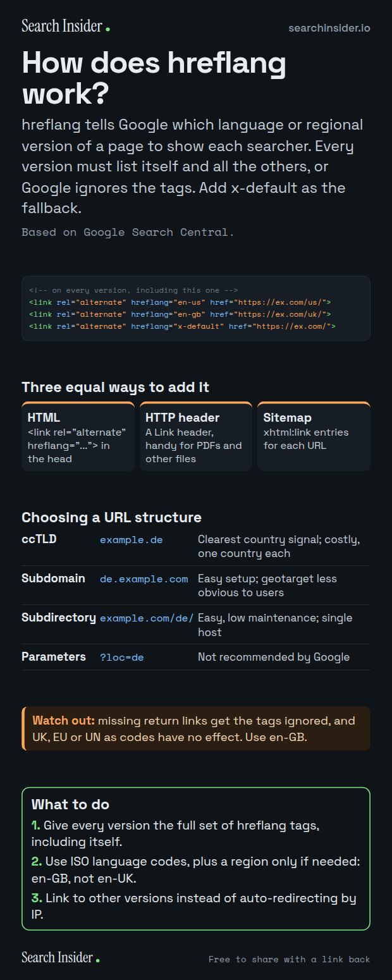The image size is (392, 980).
Task: Click the Search Insider logo in footer
Action: coord(61,958)
